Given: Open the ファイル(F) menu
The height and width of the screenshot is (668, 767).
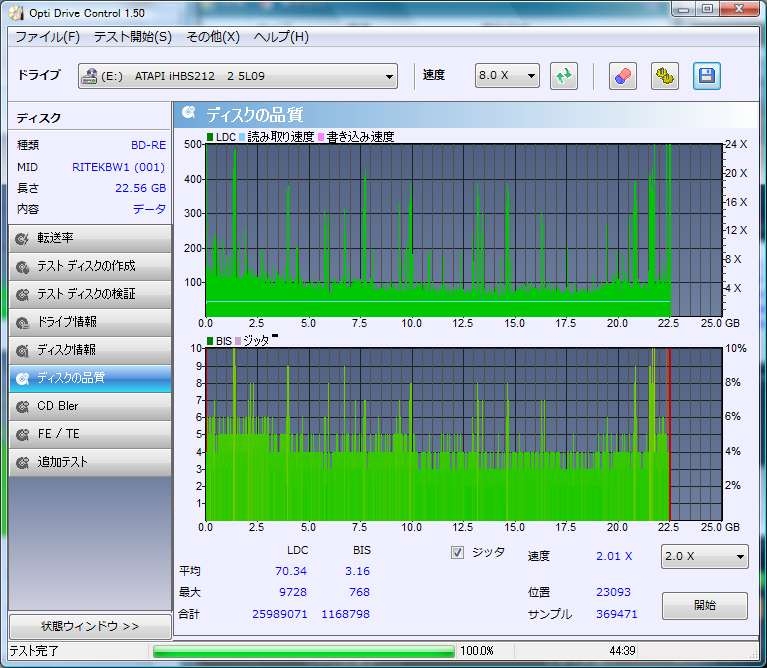Looking at the screenshot, I should coord(47,37).
